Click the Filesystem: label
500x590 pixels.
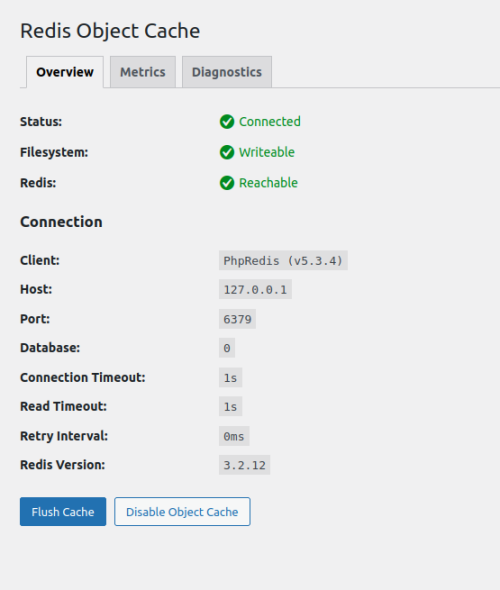coord(54,152)
